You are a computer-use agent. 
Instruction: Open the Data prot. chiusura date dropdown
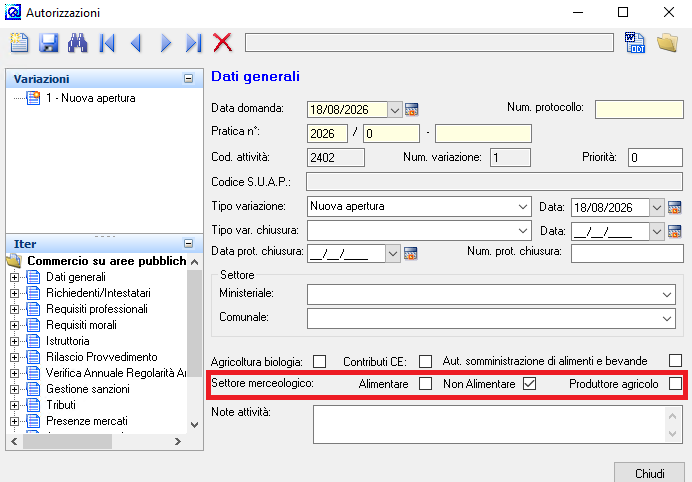click(x=393, y=254)
